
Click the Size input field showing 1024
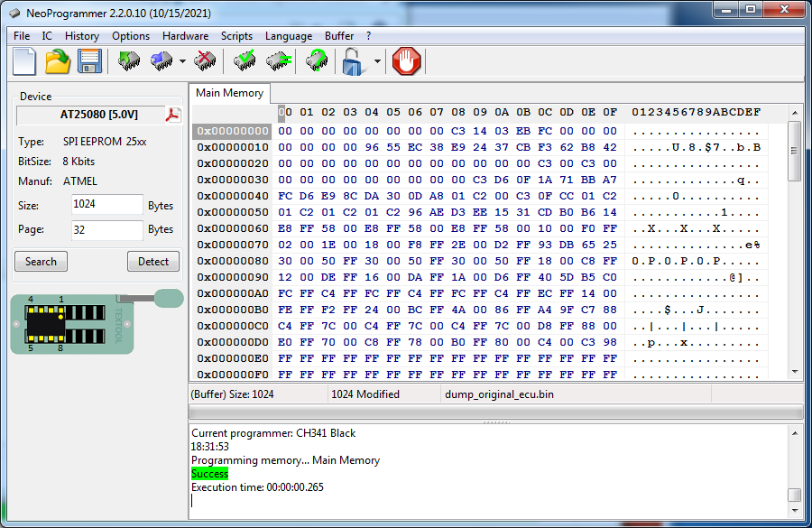pos(106,205)
